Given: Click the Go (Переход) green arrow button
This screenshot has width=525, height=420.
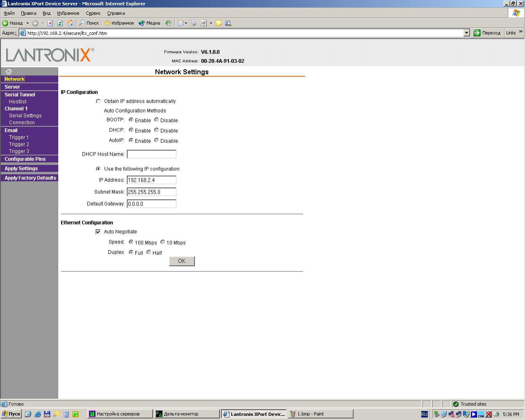Looking at the screenshot, I should (x=487, y=33).
